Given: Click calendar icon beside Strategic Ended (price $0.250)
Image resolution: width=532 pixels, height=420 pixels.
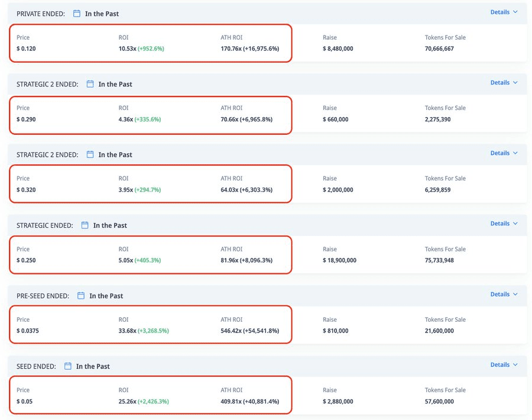Looking at the screenshot, I should [85, 225].
